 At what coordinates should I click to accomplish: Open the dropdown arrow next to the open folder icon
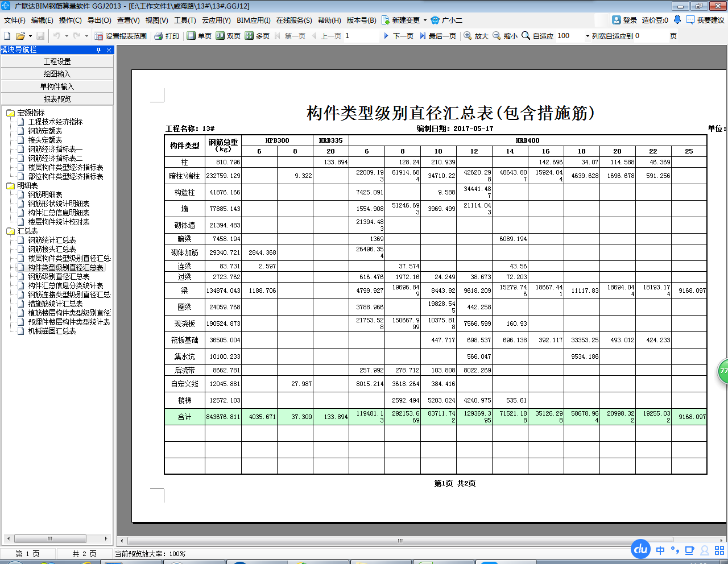tap(30, 36)
